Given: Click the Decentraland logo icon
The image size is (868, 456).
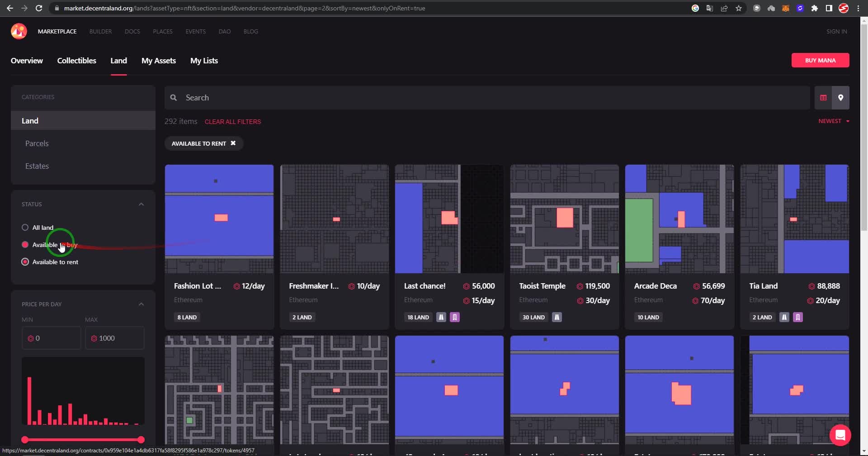Looking at the screenshot, I should tap(19, 31).
